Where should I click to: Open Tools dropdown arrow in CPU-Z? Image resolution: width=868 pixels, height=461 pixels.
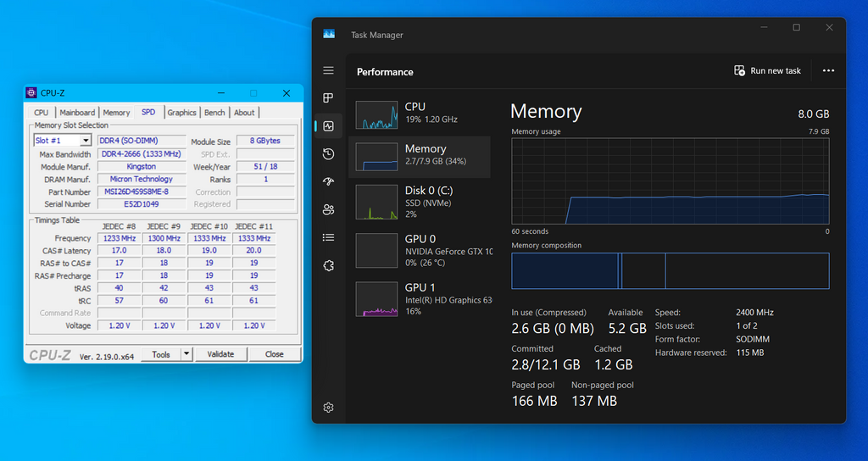pos(186,354)
